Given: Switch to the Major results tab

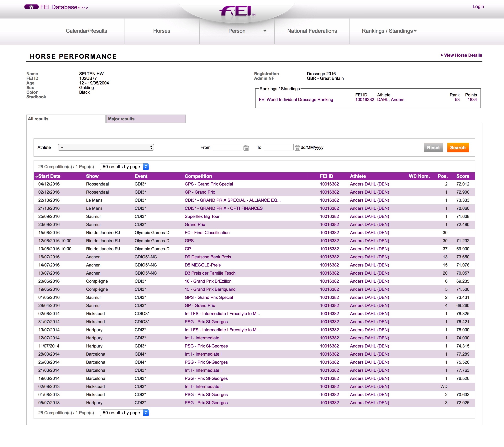Looking at the screenshot, I should tap(145, 119).
